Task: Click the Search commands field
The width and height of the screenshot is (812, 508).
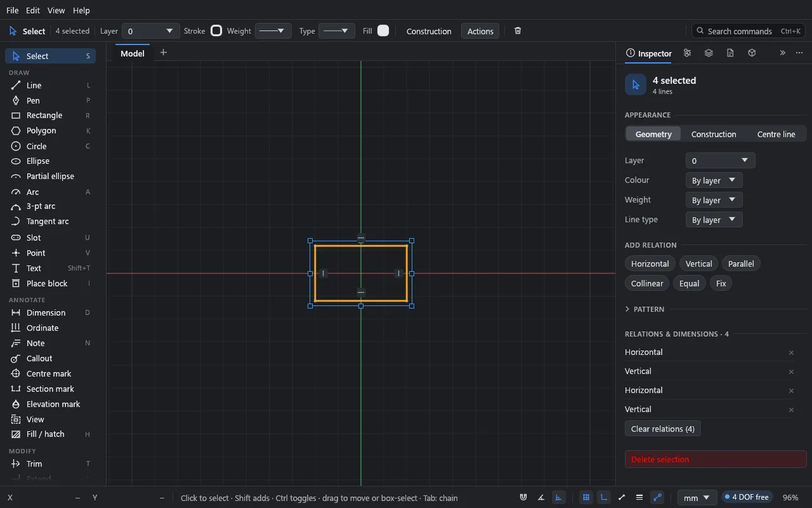Action: [x=748, y=31]
